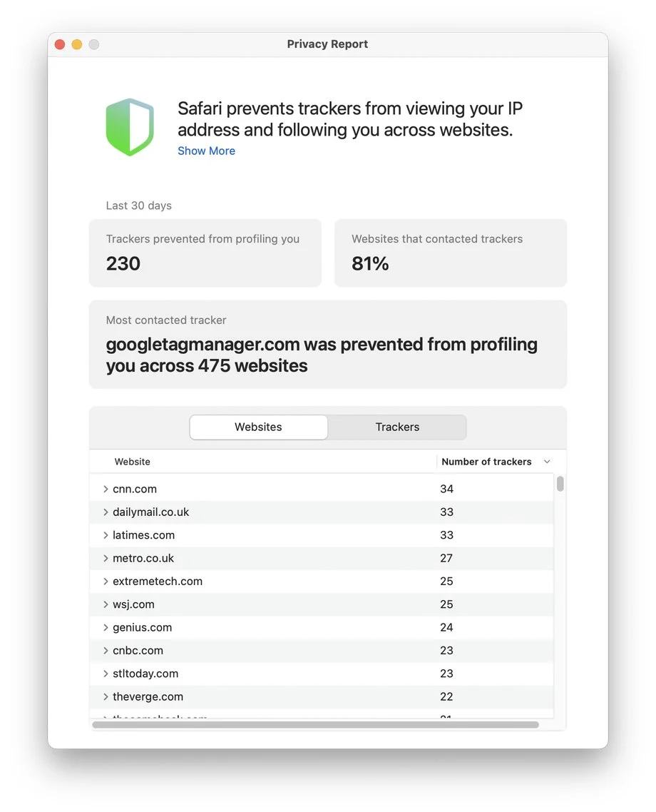Click the Show More link
Screen dimensions: 656x812
[206, 151]
